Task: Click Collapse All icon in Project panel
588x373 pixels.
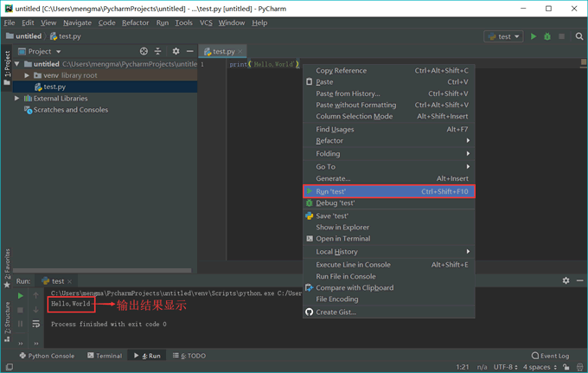Action: (159, 51)
